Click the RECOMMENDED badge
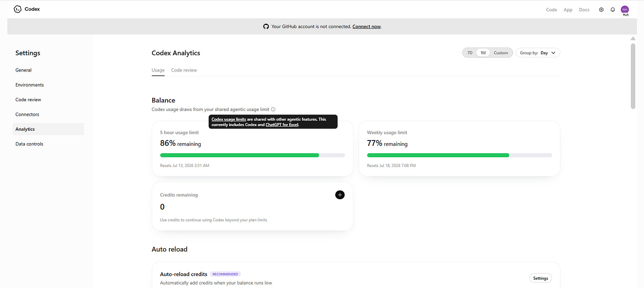The width and height of the screenshot is (644, 288). click(x=225, y=274)
